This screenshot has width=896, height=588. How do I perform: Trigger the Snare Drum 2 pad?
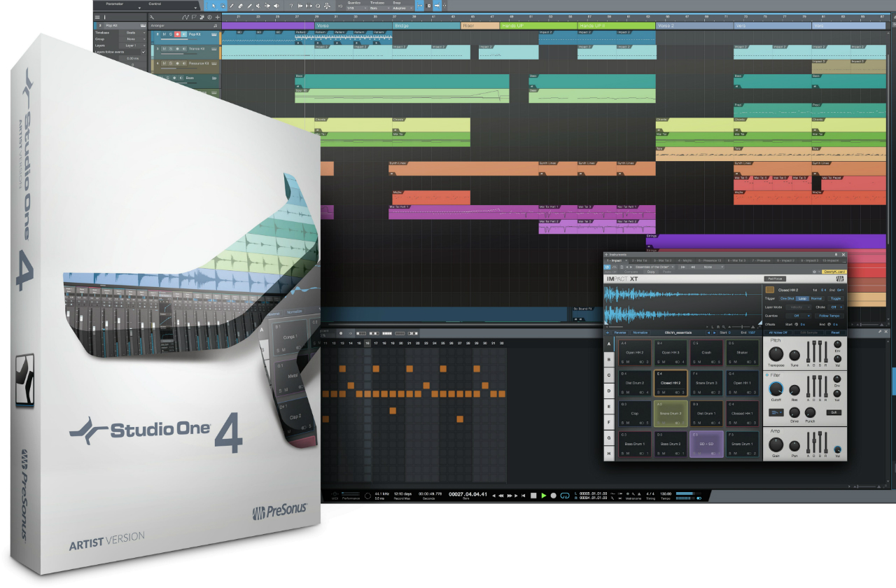pyautogui.click(x=671, y=414)
